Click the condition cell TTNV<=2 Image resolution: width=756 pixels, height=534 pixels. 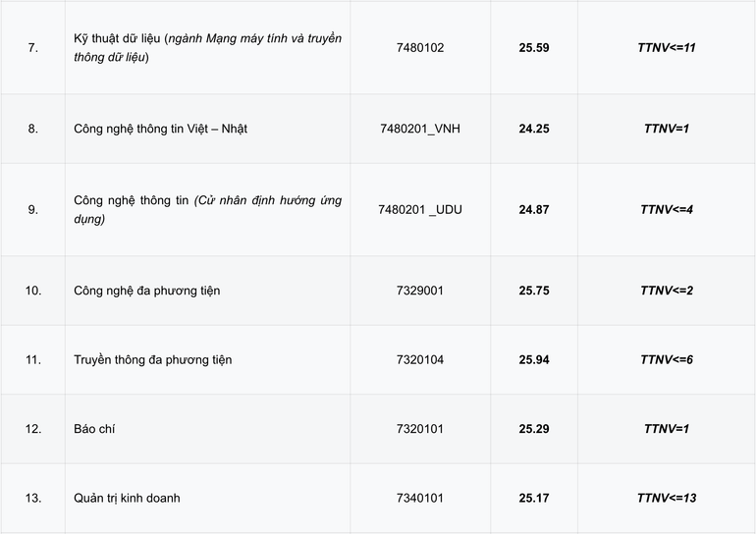pos(667,291)
